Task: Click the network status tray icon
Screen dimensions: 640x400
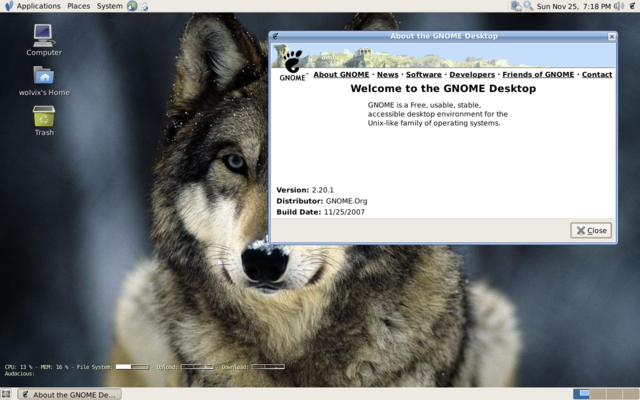Action: pos(516,6)
